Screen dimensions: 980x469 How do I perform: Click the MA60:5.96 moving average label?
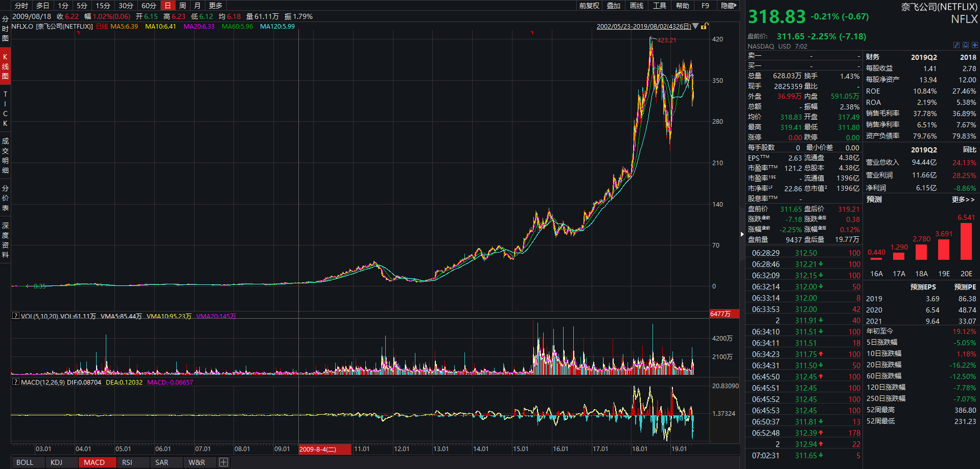237,26
